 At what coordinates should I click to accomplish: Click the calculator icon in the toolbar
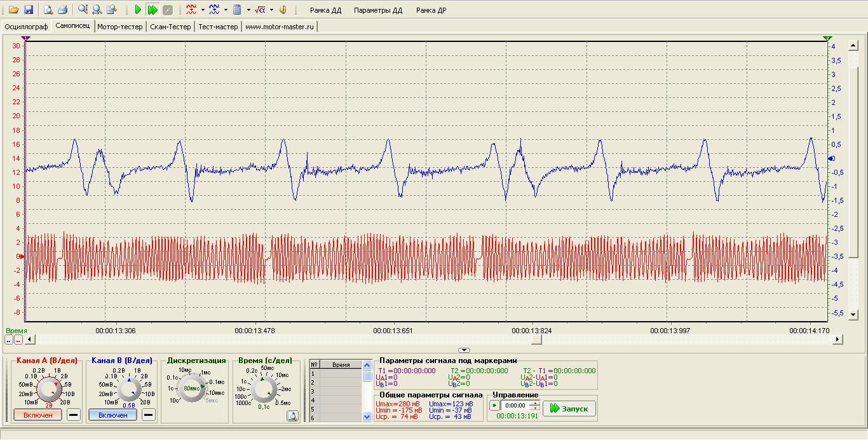237,10
